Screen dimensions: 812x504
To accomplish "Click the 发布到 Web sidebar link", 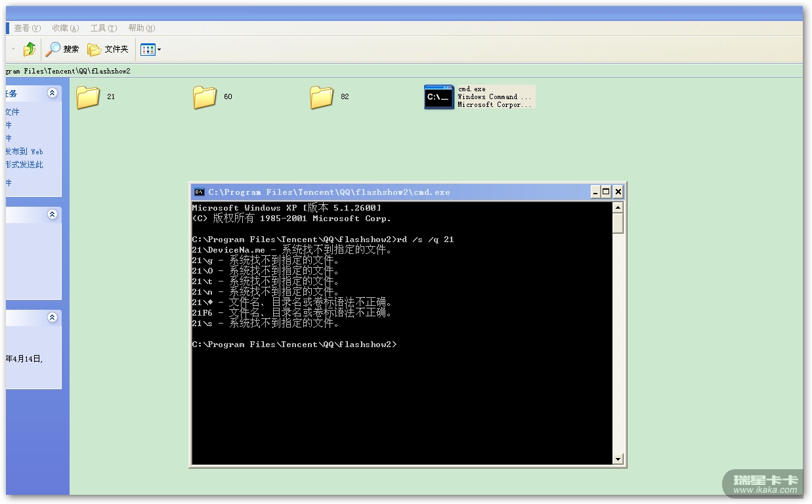I will tap(24, 152).
